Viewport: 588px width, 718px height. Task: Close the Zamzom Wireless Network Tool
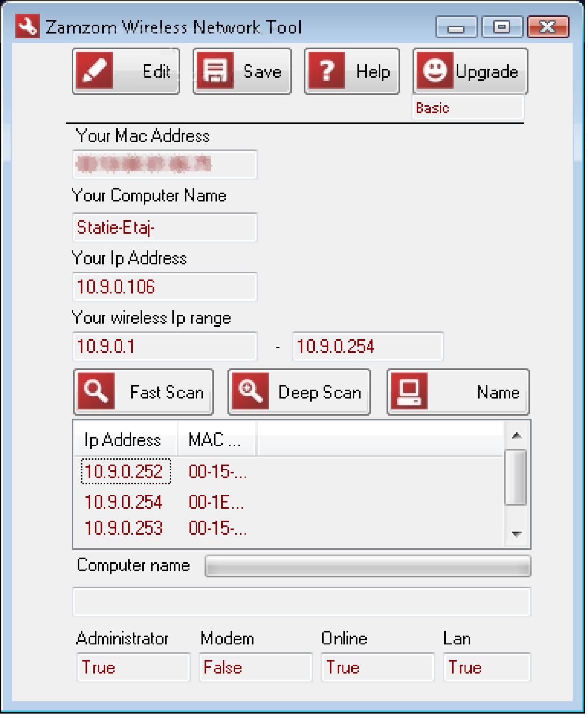point(548,27)
